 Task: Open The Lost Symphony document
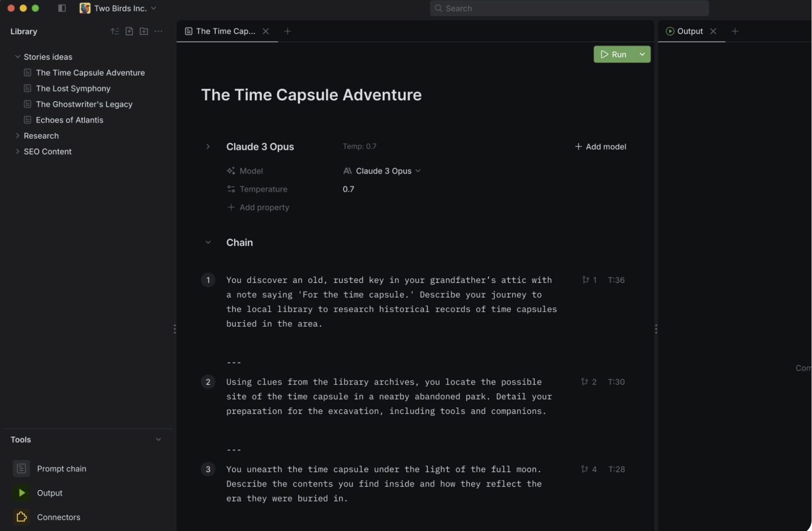tap(73, 89)
